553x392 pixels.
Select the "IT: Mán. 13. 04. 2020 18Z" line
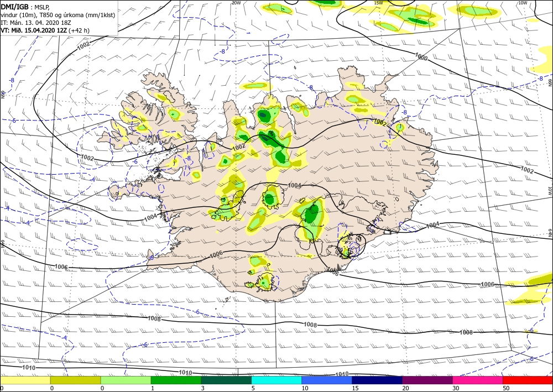tap(36, 23)
